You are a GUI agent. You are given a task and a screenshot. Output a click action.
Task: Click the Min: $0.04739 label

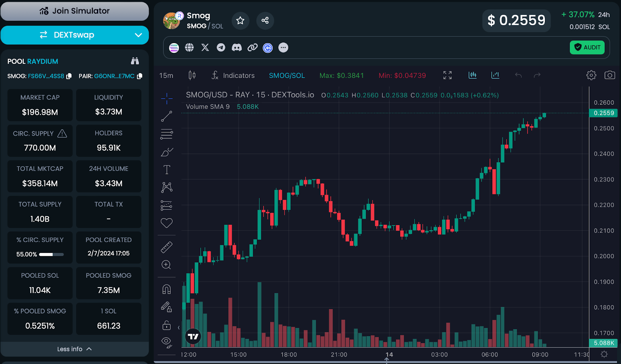point(402,76)
